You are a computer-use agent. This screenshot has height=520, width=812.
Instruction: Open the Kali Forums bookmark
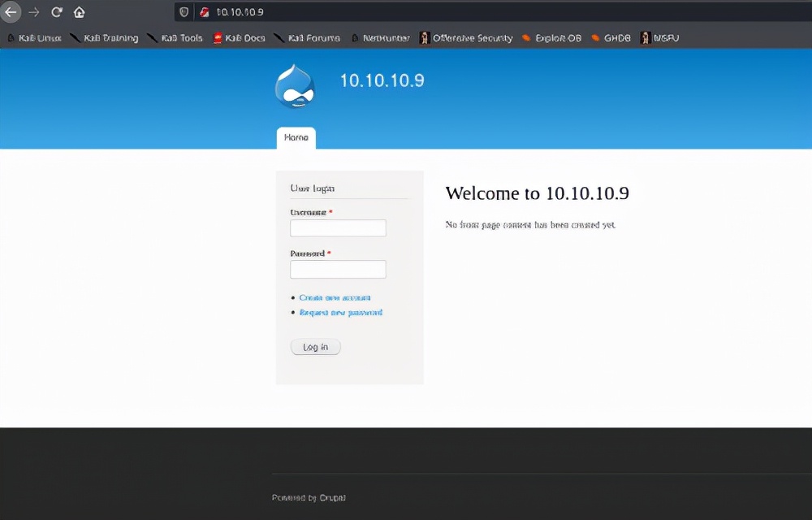[x=307, y=38]
